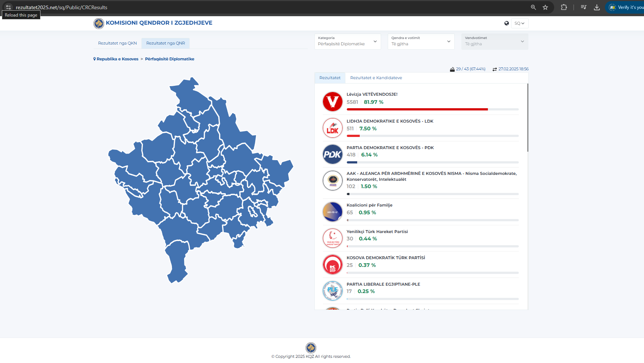
Task: Click the Republika e Kosoves breadcrumb link
Action: coord(117,59)
